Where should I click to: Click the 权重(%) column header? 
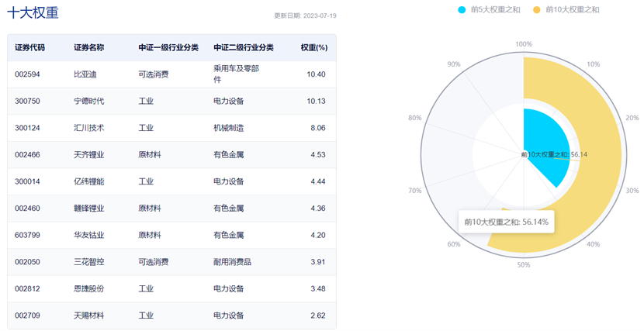pos(314,47)
